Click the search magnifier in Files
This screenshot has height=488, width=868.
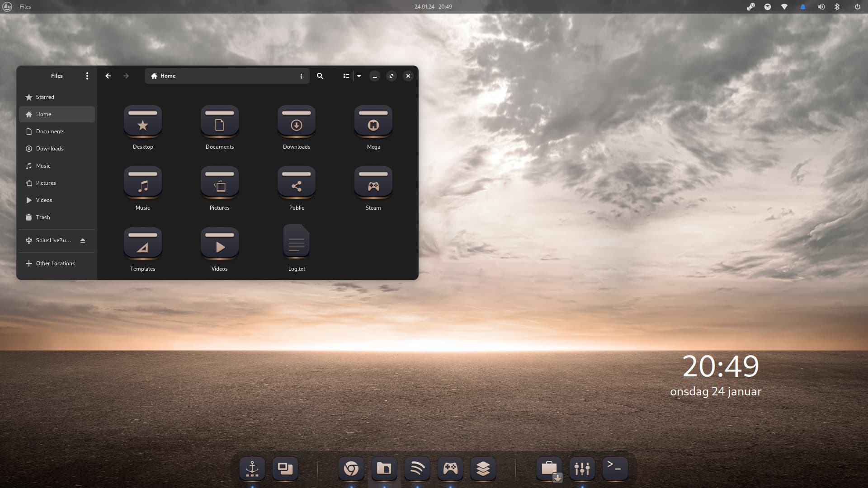click(320, 76)
